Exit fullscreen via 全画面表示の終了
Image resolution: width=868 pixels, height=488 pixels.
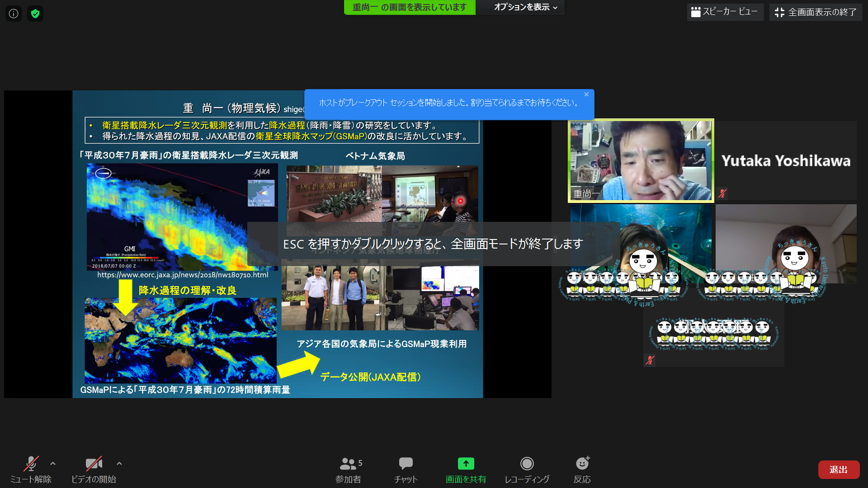coord(816,12)
